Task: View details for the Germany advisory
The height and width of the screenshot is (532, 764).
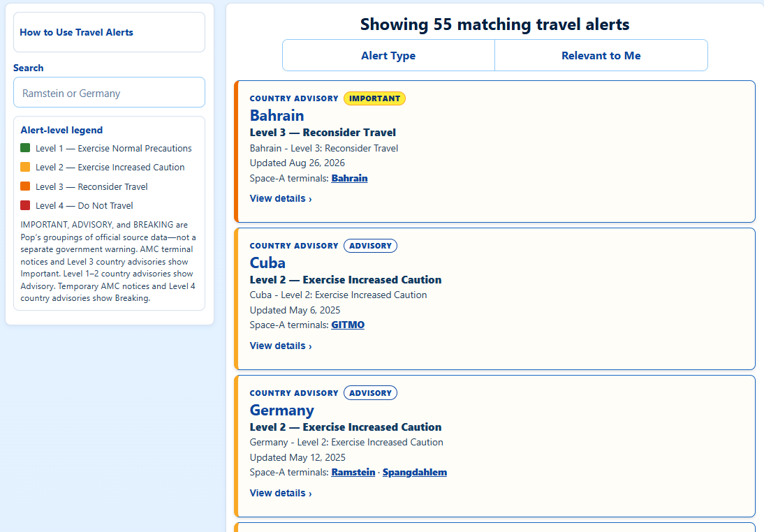Action: [281, 493]
